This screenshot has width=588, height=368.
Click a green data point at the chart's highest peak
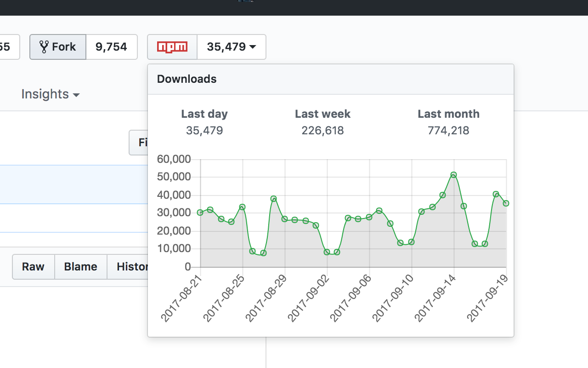[x=452, y=175]
